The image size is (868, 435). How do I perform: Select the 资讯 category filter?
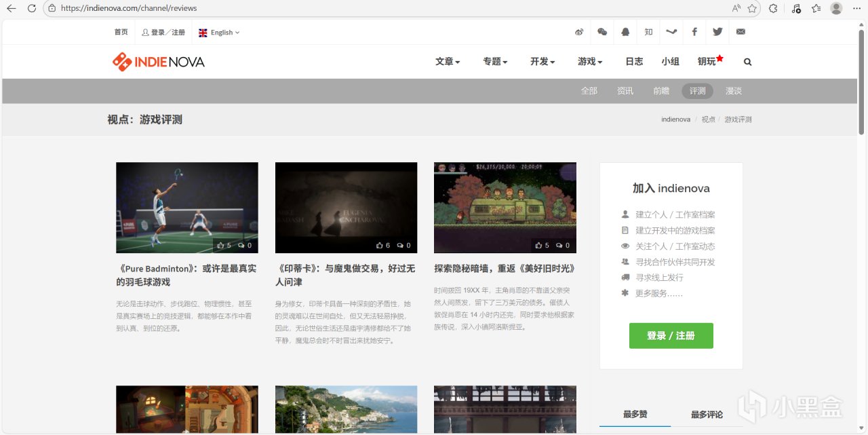625,91
